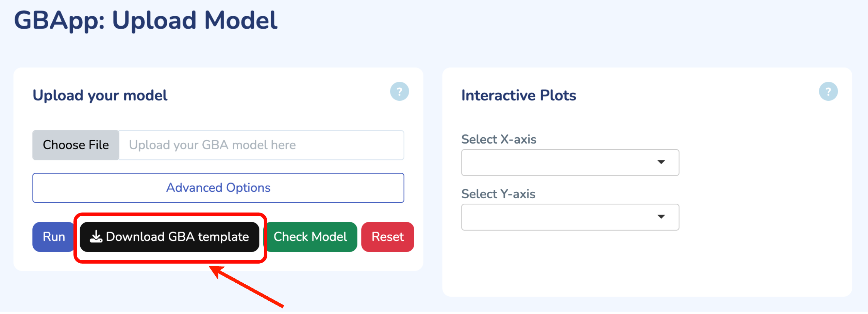The image size is (868, 314).
Task: Click the GBA model upload field
Action: [261, 145]
